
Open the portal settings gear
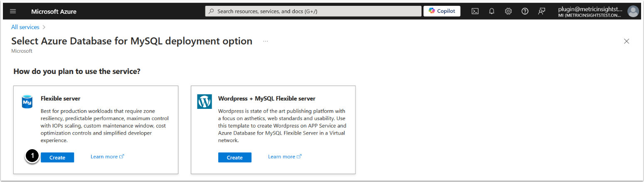coord(508,11)
